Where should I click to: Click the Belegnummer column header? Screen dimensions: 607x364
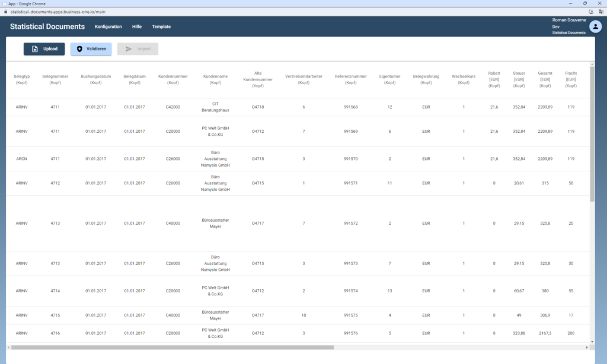point(56,79)
